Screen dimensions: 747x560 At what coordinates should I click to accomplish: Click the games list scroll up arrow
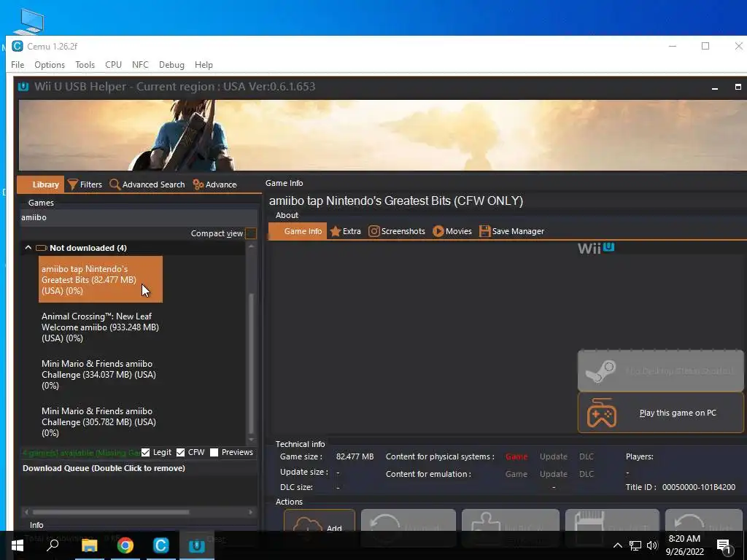(x=251, y=246)
